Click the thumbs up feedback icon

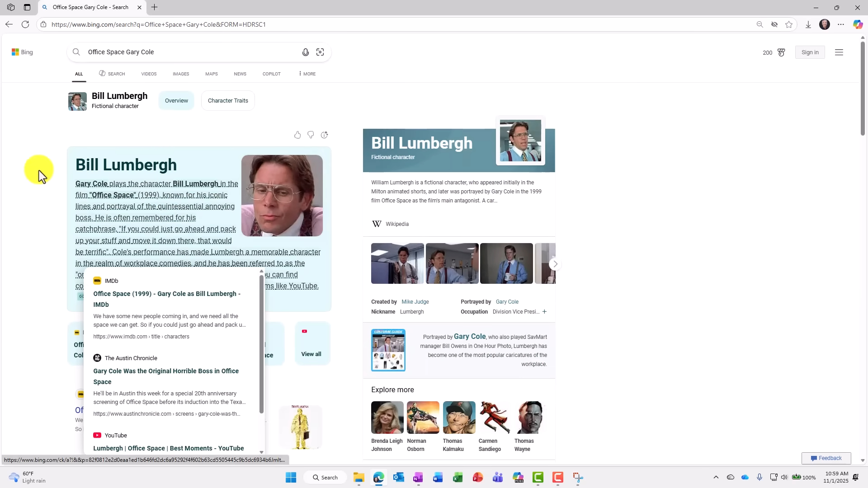click(297, 135)
